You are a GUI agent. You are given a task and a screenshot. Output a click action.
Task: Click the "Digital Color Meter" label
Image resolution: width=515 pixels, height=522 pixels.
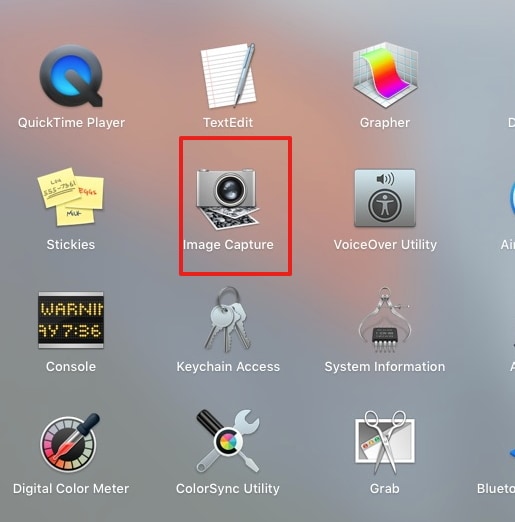71,489
